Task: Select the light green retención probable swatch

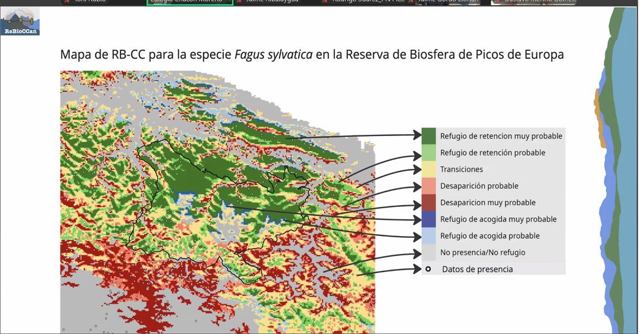Action: pos(428,153)
